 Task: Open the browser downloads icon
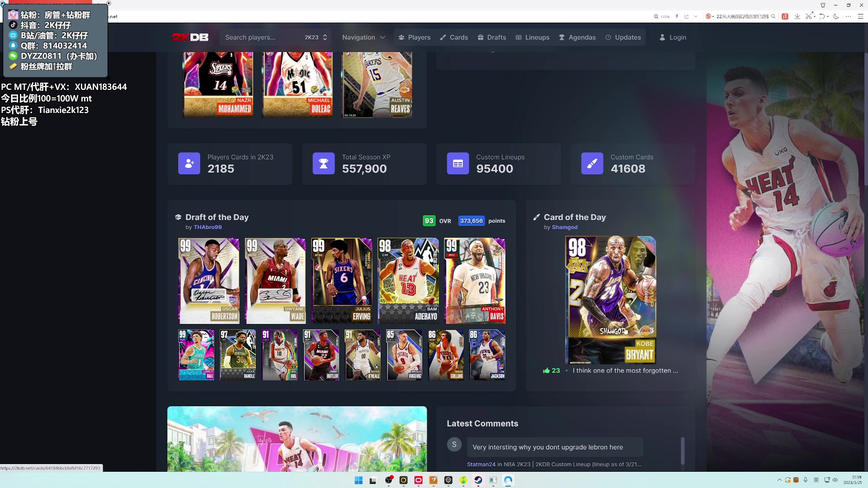797,16
